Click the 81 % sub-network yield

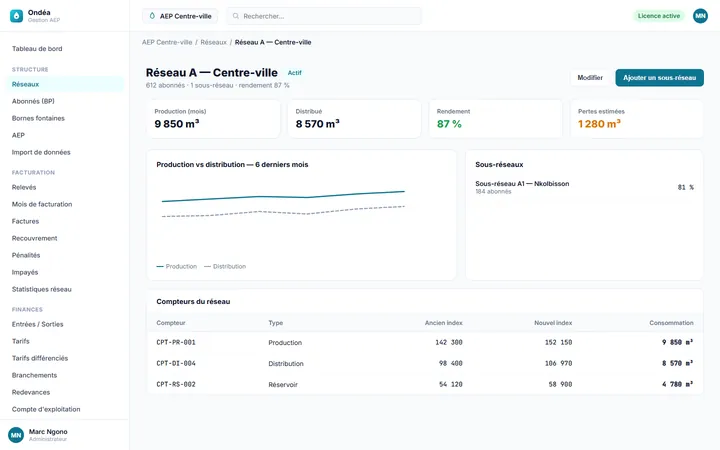(x=686, y=187)
